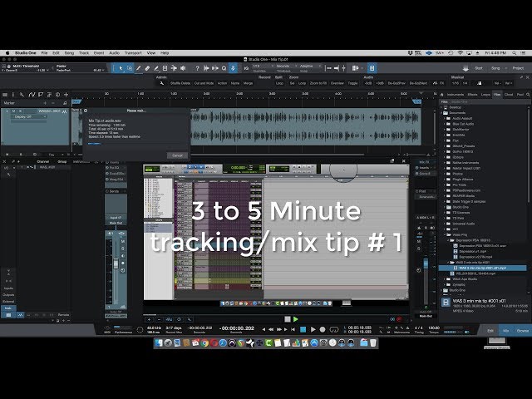The image size is (532, 399).
Task: Select the Eraser tool
Action: [x=147, y=68]
